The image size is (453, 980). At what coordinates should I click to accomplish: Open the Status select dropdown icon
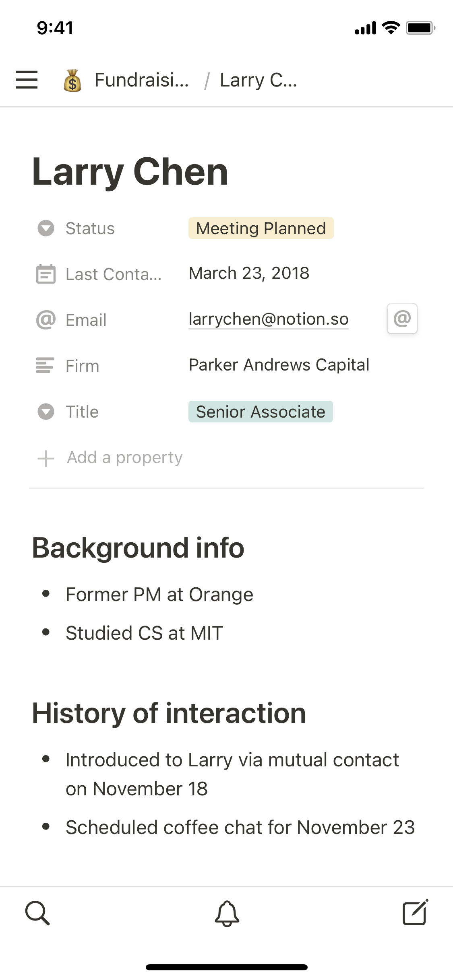[x=46, y=228]
